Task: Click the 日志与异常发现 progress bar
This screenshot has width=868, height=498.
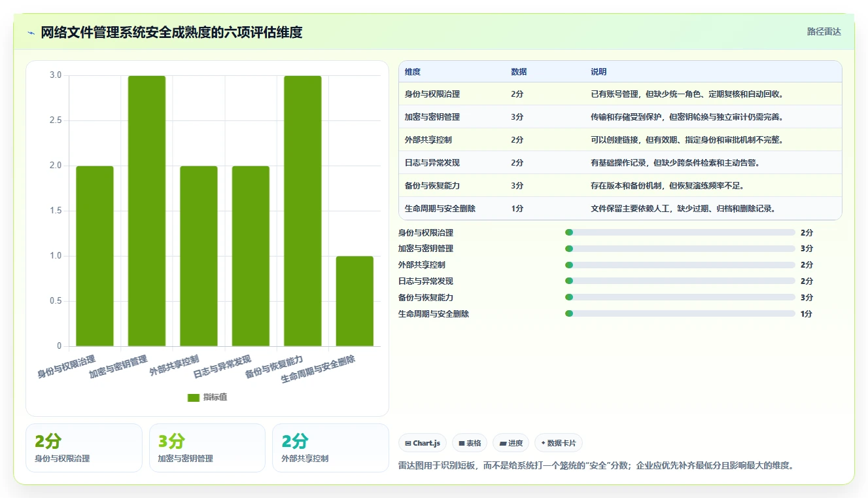Action: (680, 281)
